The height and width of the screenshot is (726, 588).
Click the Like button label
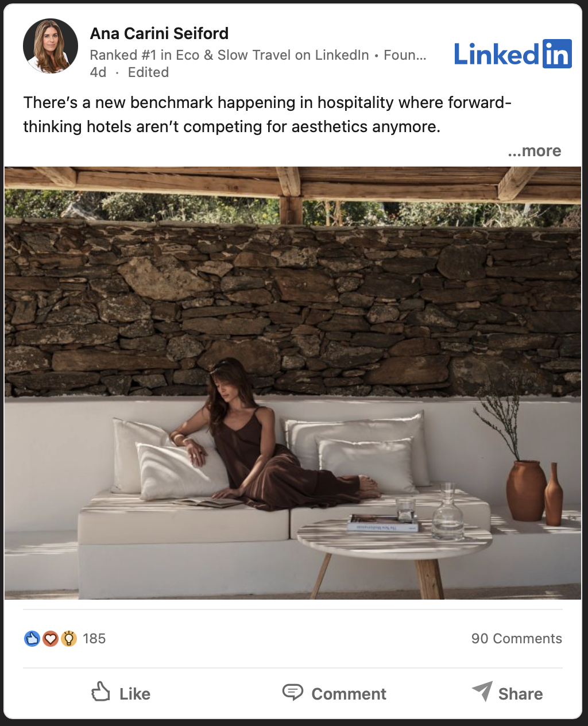[x=135, y=694]
